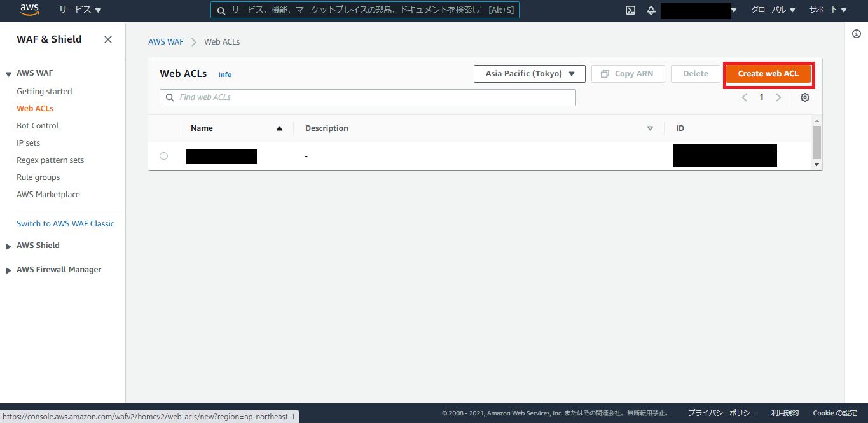Open the Info link beside Web ACLs
The width and height of the screenshot is (868, 423).
(x=225, y=74)
